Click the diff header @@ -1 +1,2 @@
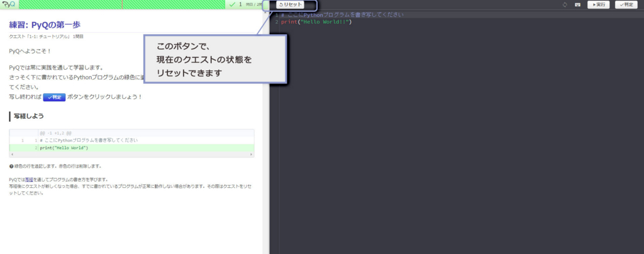Viewport: 644px width, 254px height. coord(56,133)
